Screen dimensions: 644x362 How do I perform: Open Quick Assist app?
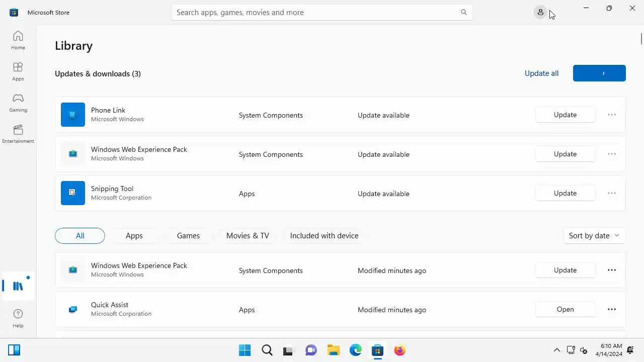(566, 309)
